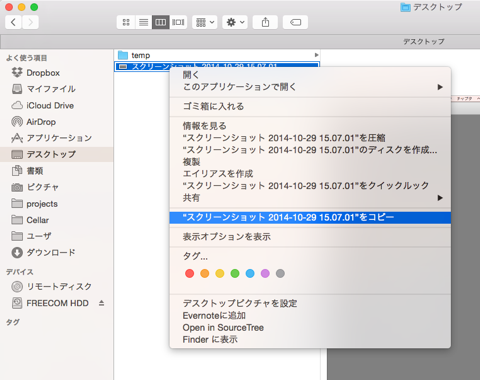Image resolution: width=480 pixels, height=380 pixels.
Task: Choose ゴミ箱に入れる
Action: [310, 106]
